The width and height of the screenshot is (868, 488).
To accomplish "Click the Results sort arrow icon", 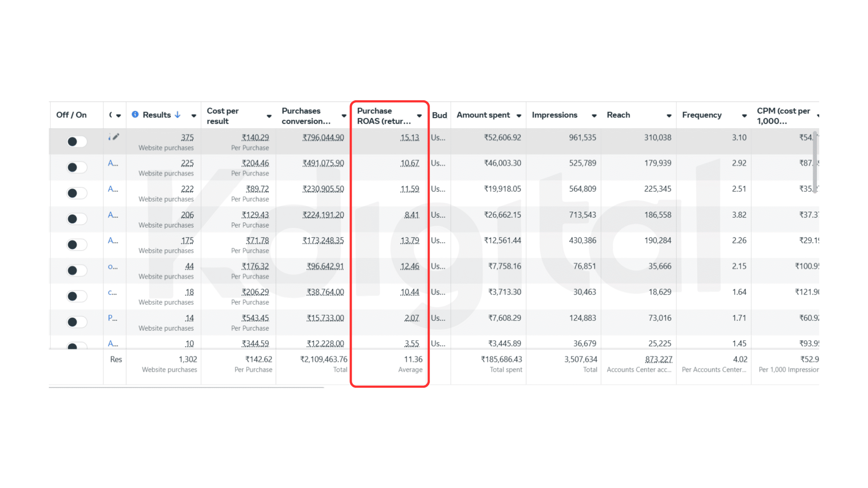I will pos(177,115).
